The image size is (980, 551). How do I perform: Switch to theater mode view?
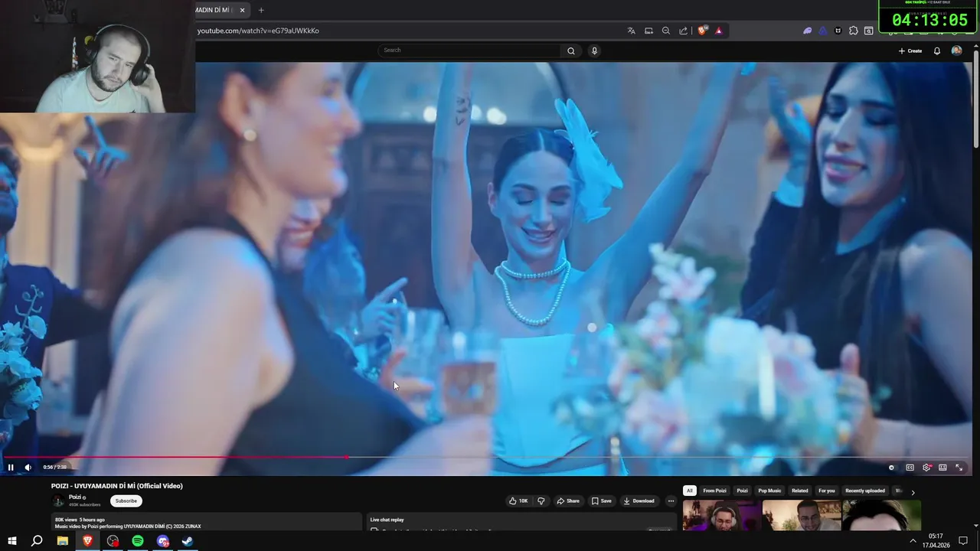942,467
